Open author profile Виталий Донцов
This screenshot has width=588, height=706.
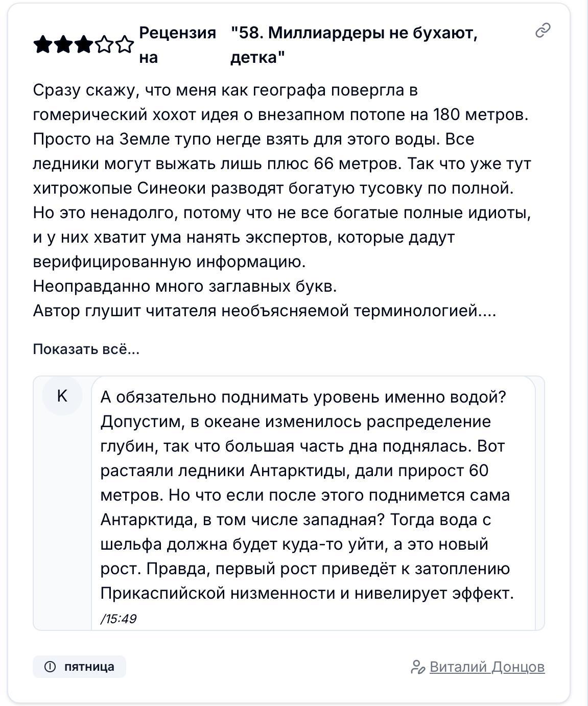click(x=487, y=667)
